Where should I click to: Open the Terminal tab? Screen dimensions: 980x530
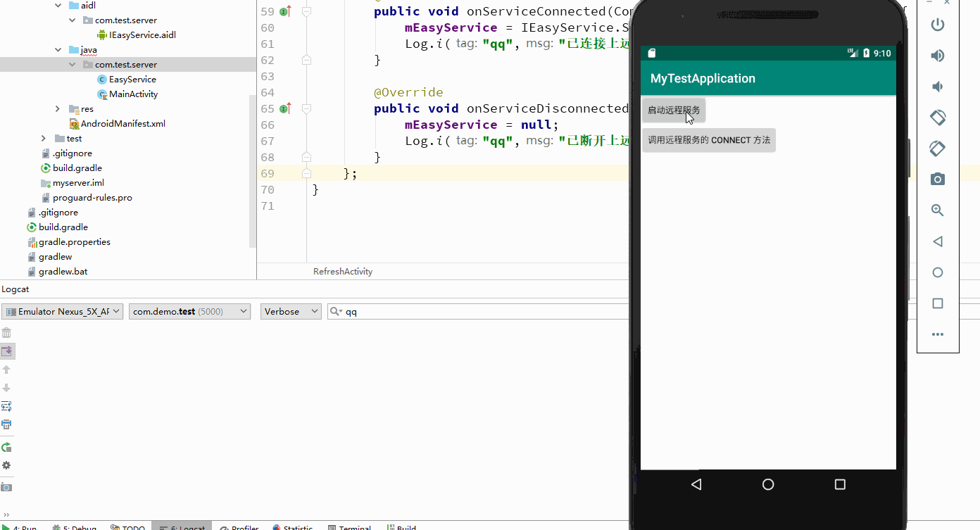click(x=348, y=526)
